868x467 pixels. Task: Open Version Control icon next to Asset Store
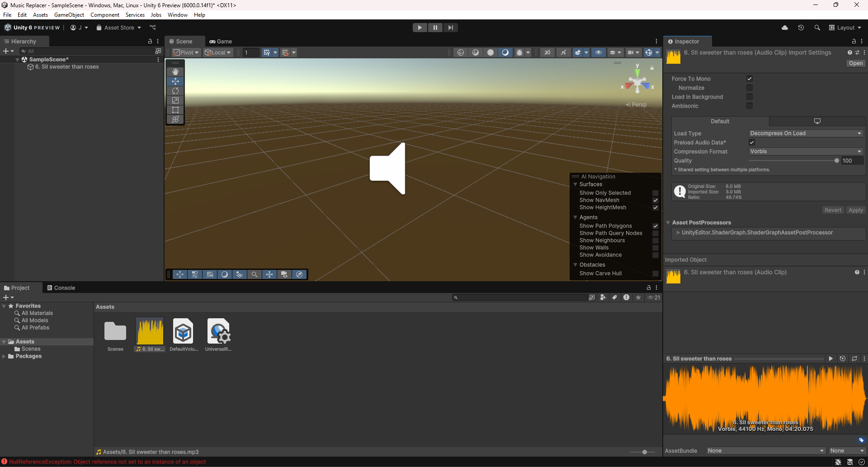tap(153, 28)
